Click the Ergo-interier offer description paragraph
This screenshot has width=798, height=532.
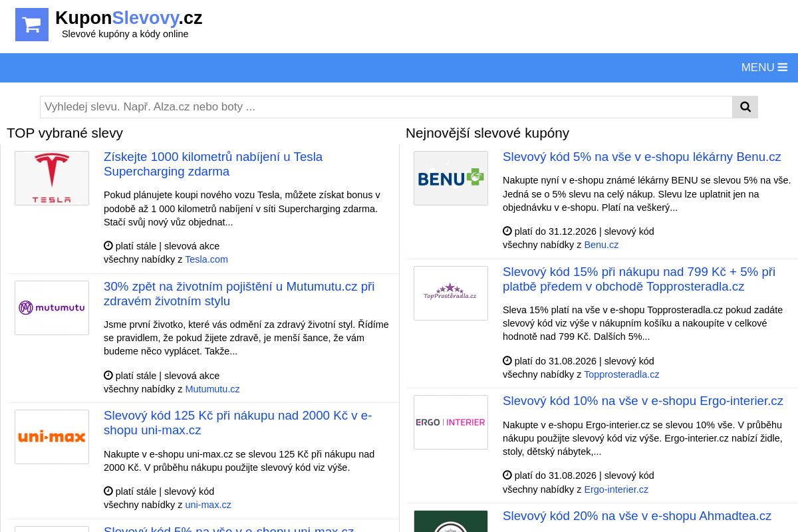pos(642,438)
